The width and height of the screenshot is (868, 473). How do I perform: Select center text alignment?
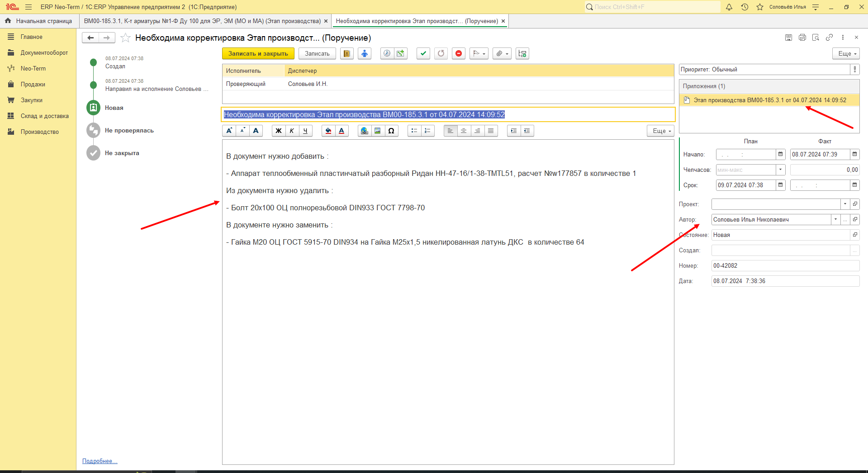464,131
